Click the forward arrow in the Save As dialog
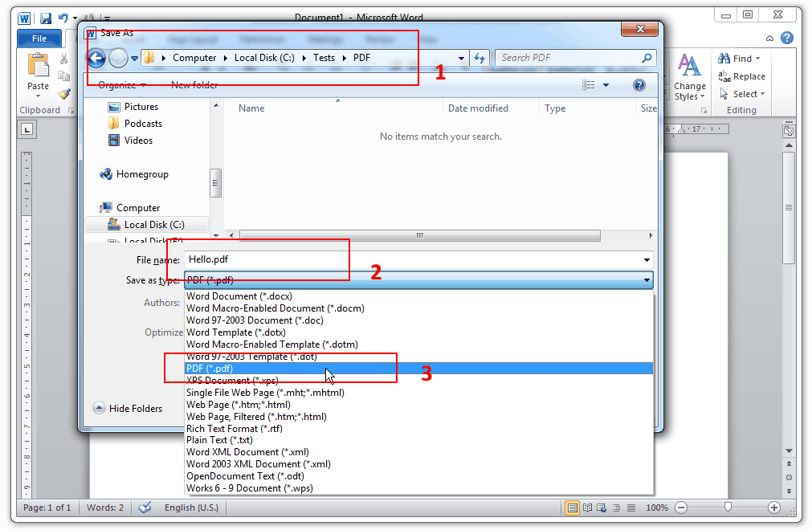This screenshot has width=812, height=530. [x=118, y=58]
